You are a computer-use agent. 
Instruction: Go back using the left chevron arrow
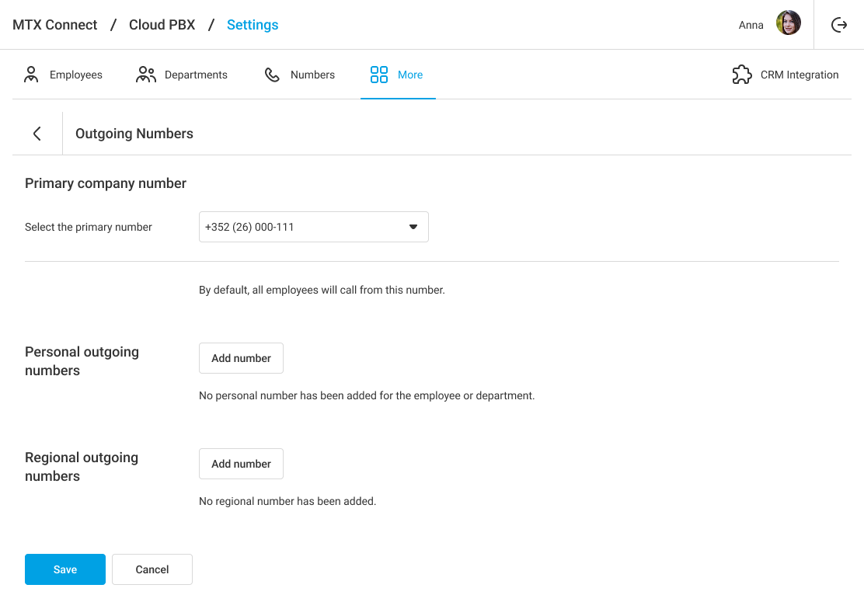point(37,134)
